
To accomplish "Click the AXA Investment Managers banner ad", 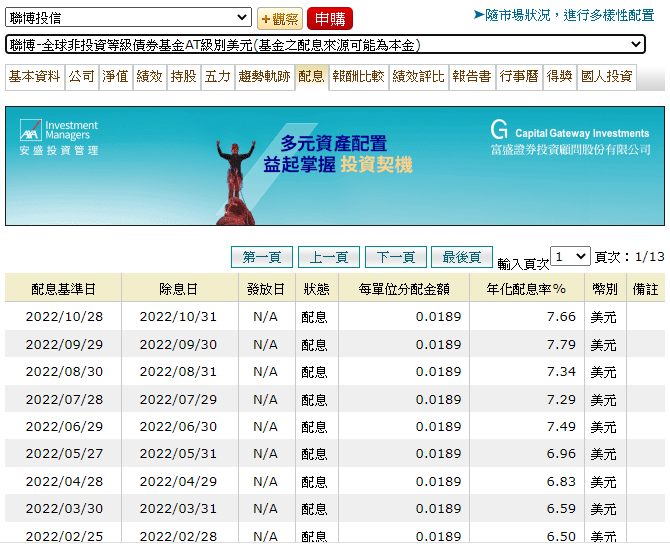I will pos(335,166).
